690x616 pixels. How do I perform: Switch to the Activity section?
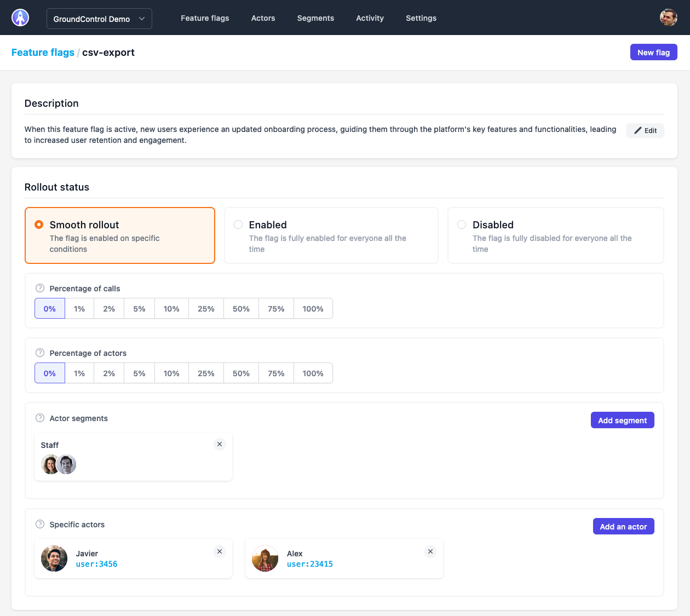370,18
